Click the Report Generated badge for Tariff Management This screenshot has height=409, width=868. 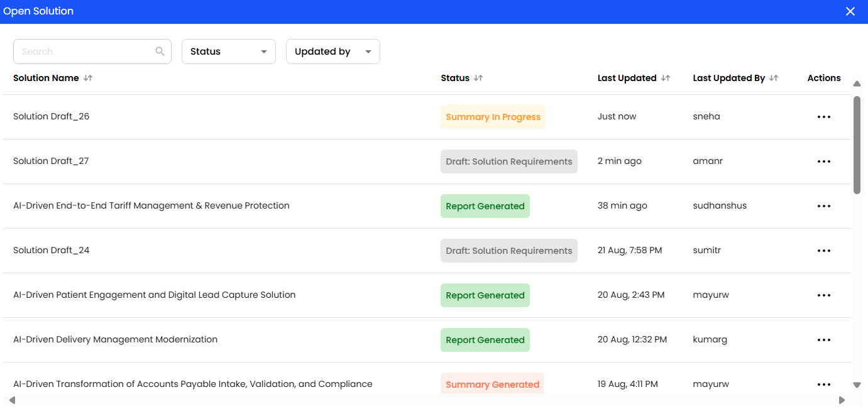(485, 206)
